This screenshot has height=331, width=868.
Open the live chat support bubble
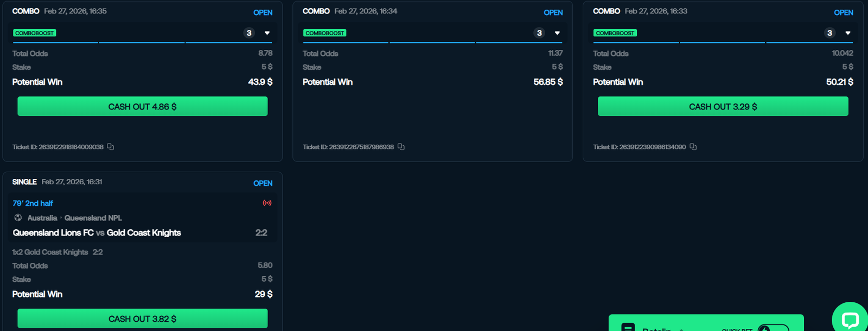pyautogui.click(x=850, y=319)
